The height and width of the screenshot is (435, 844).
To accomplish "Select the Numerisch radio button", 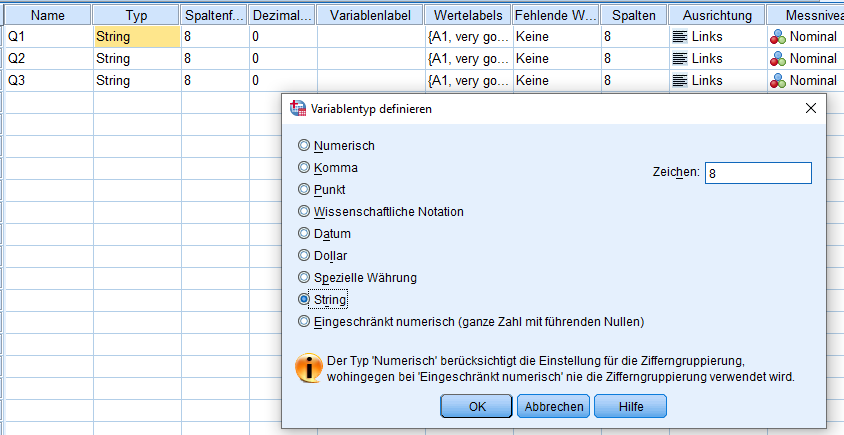I will [x=305, y=146].
